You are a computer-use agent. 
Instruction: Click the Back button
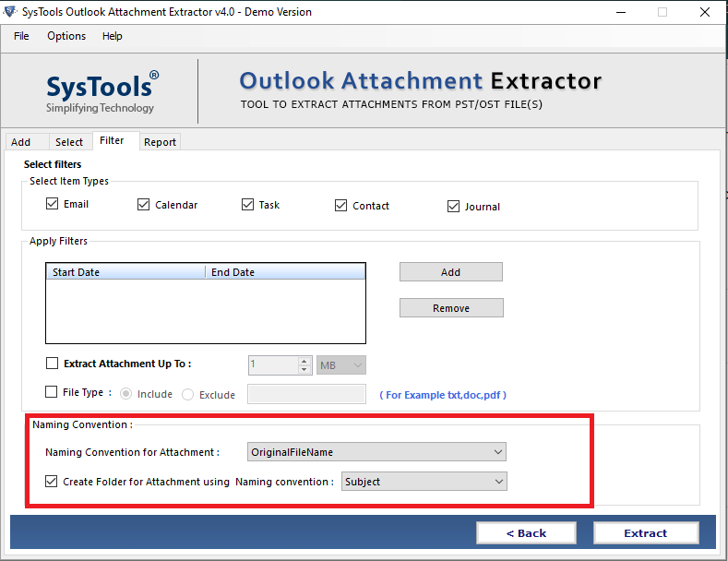pyautogui.click(x=526, y=533)
